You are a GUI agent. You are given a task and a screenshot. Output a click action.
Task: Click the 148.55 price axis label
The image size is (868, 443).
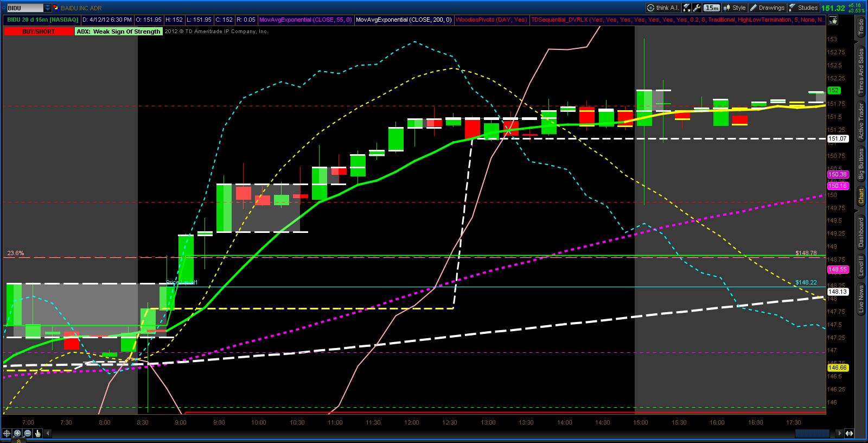tap(838, 269)
